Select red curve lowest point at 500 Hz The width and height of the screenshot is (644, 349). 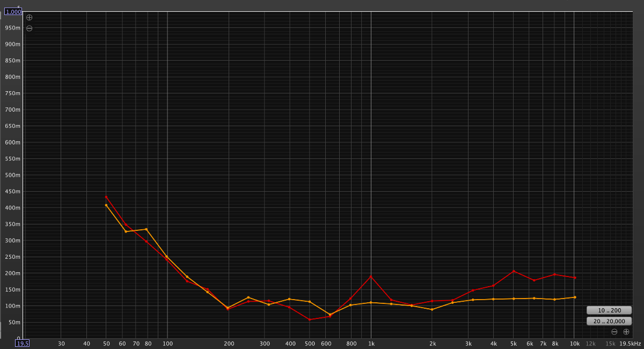point(310,319)
